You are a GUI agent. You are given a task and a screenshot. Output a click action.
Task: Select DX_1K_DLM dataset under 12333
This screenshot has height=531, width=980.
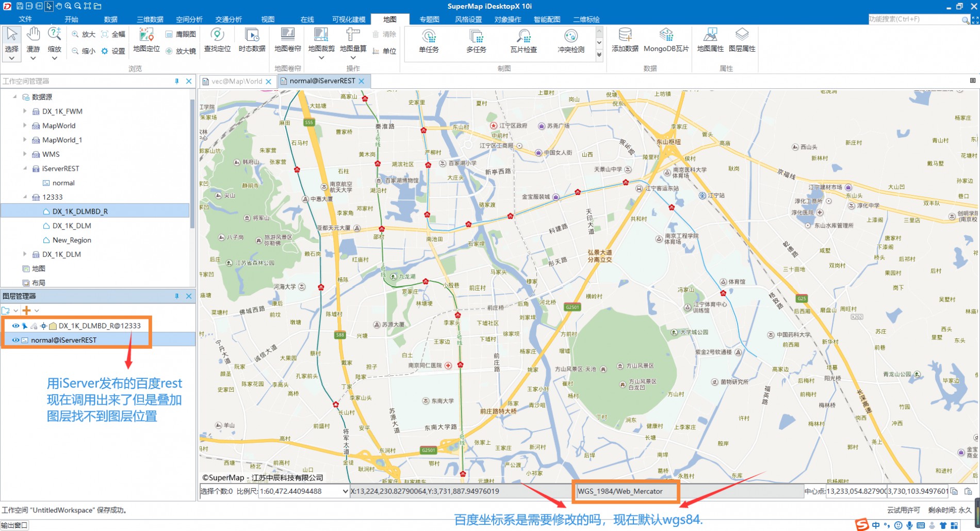click(72, 226)
